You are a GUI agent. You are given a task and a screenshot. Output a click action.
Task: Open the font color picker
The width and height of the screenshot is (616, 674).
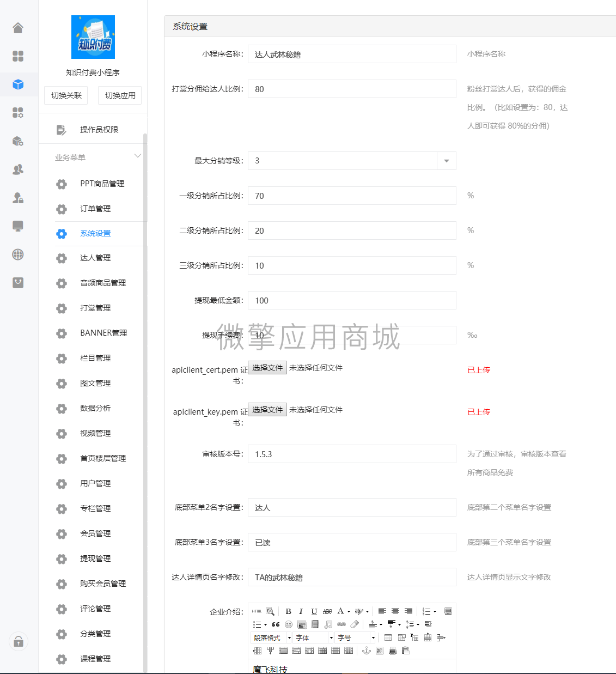point(340,611)
